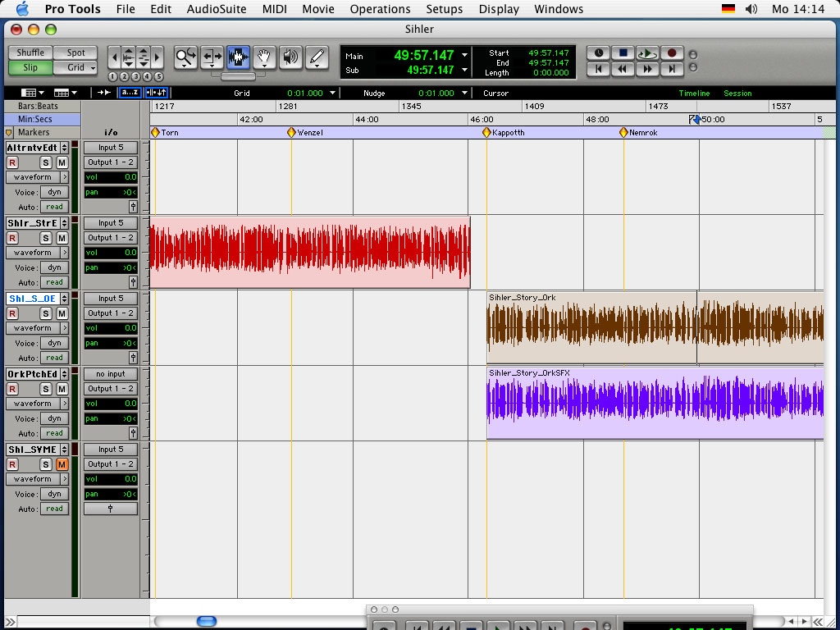Toggle Commands Focus a...z button
This screenshot has height=630, width=840.
click(x=130, y=93)
